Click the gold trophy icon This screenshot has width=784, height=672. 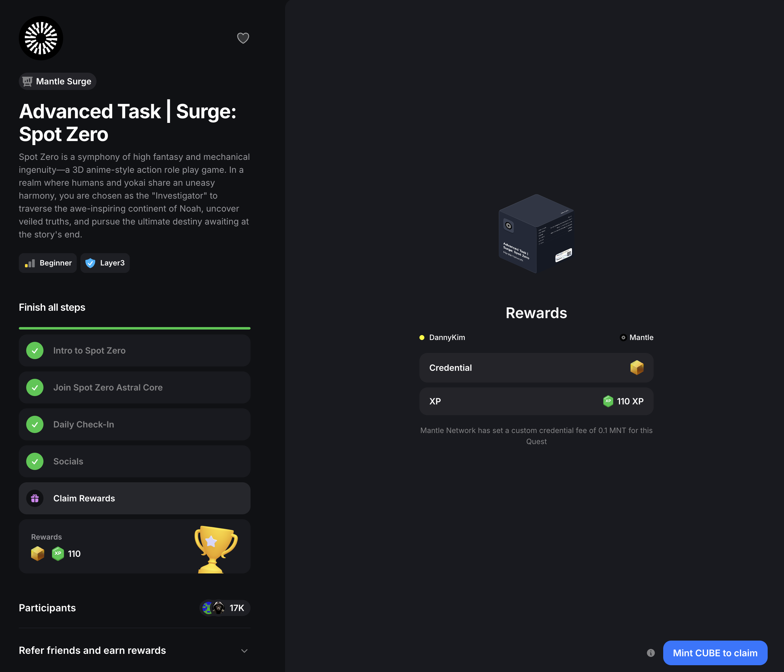215,548
